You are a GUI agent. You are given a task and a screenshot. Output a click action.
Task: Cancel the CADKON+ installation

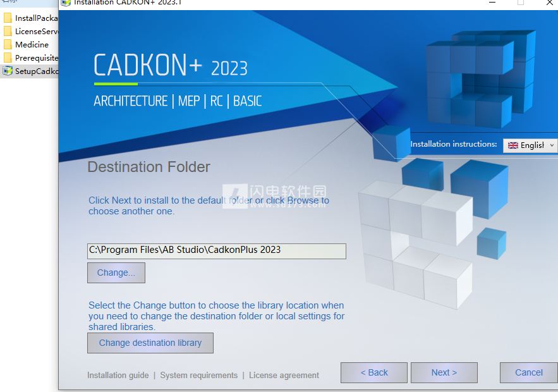[529, 372]
